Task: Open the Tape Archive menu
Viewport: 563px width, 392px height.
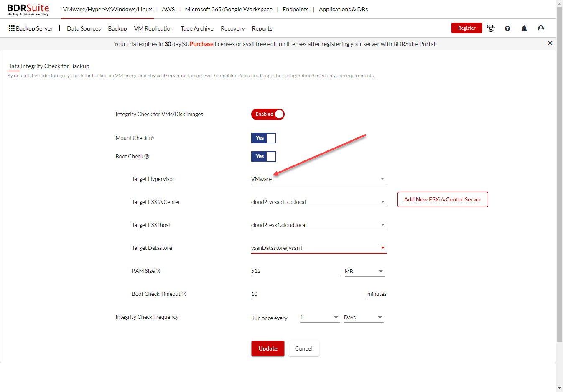Action: coord(197,28)
